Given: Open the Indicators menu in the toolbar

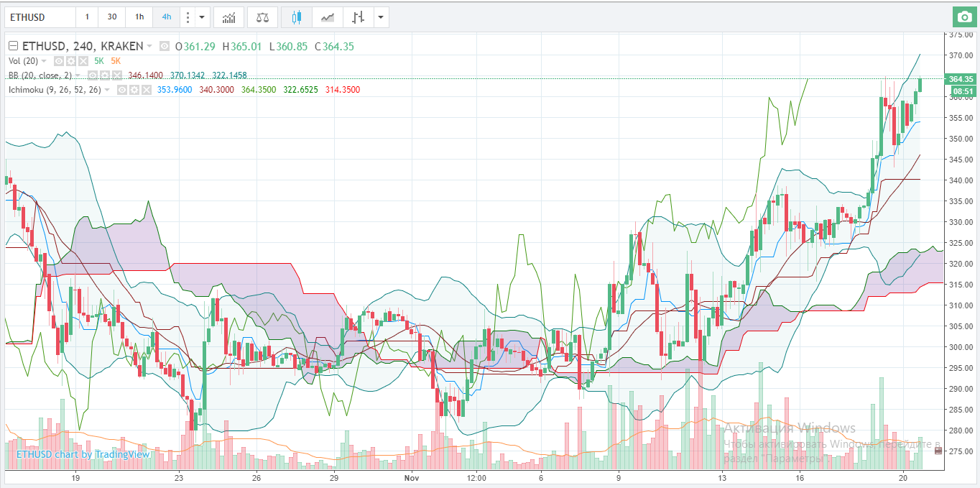Looking at the screenshot, I should [x=228, y=17].
